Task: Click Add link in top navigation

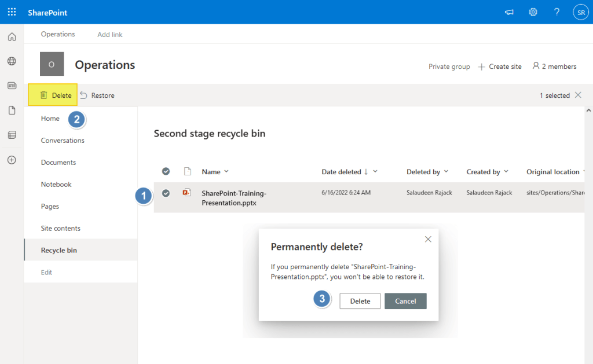Action: click(109, 34)
